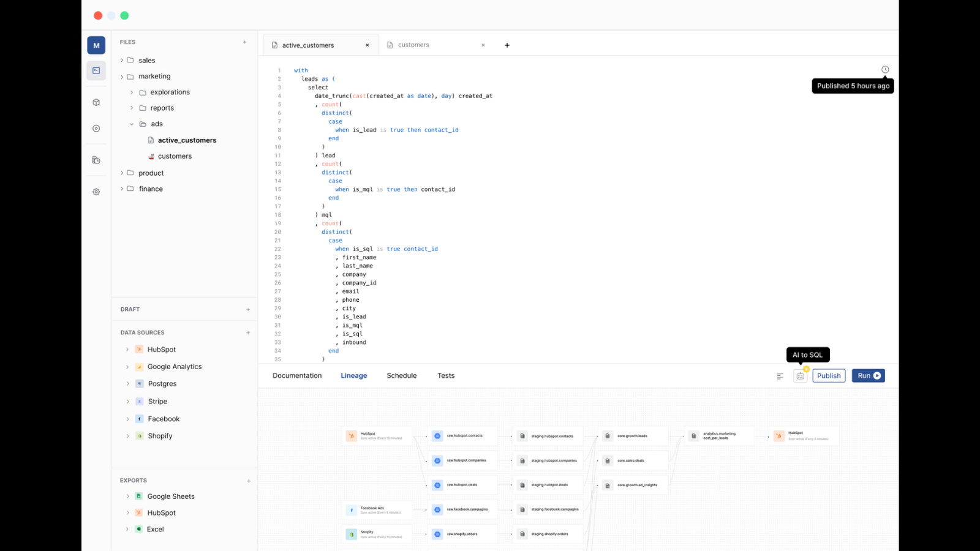Select the raw.hubspot.contacts lineage node
Screen dimensions: 980x551
point(463,436)
